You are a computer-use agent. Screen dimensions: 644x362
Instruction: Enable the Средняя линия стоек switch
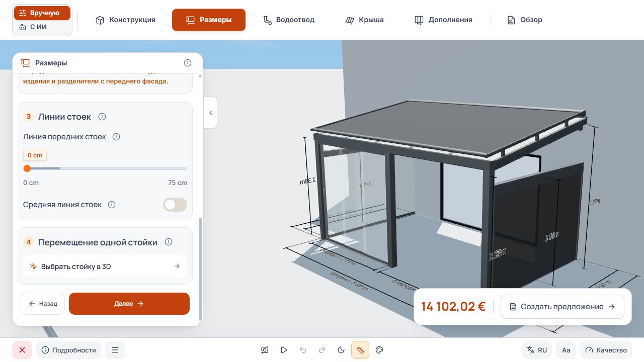coord(175,205)
